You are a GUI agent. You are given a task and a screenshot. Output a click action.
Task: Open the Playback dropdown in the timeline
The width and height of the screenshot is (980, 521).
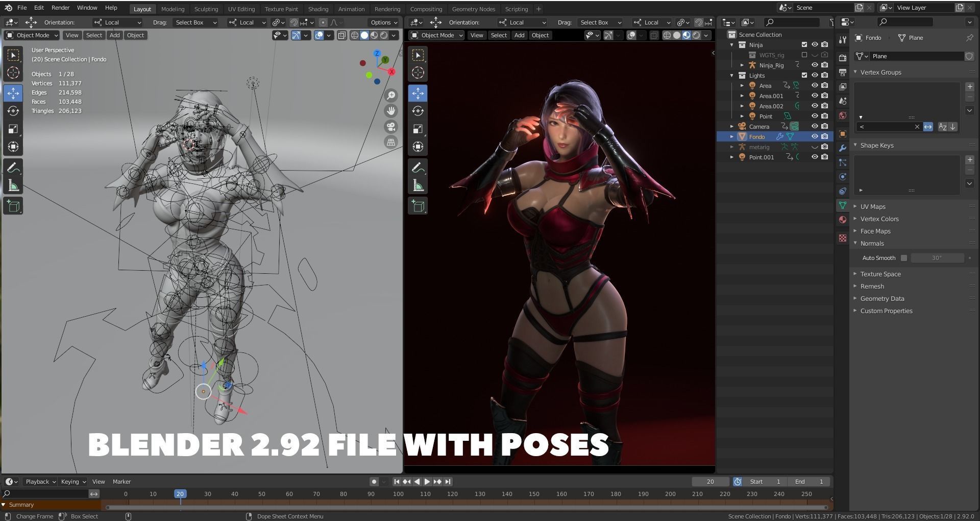click(x=40, y=482)
